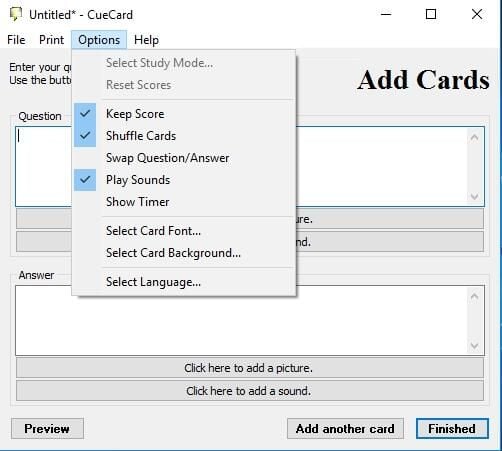Click the CueCard app icon in title bar
Screen dimensions: 502x451
tap(16, 14)
